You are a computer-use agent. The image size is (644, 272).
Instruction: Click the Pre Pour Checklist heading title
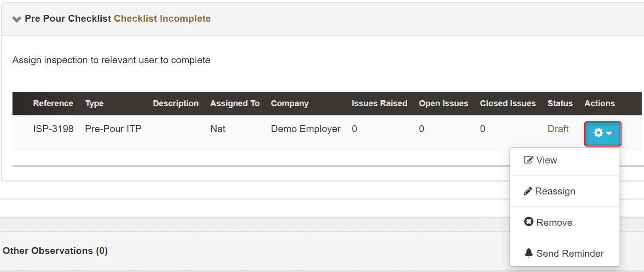[x=68, y=18]
